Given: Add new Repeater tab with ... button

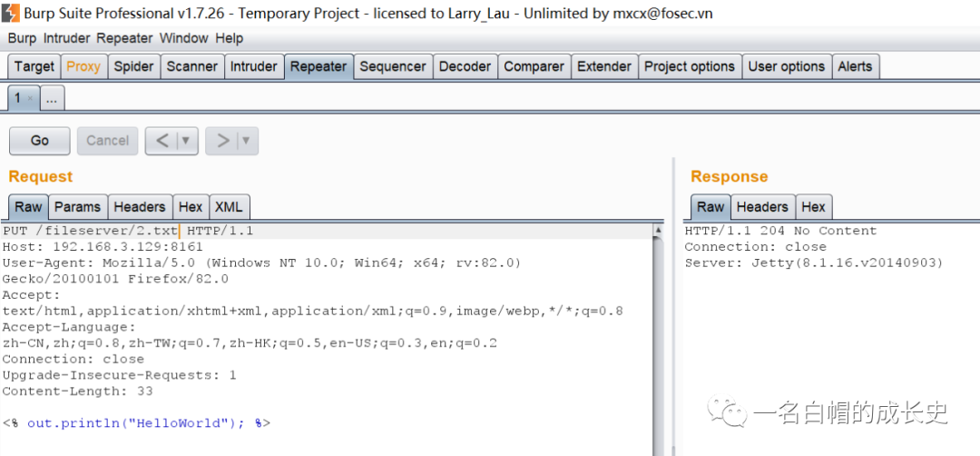Looking at the screenshot, I should (53, 99).
